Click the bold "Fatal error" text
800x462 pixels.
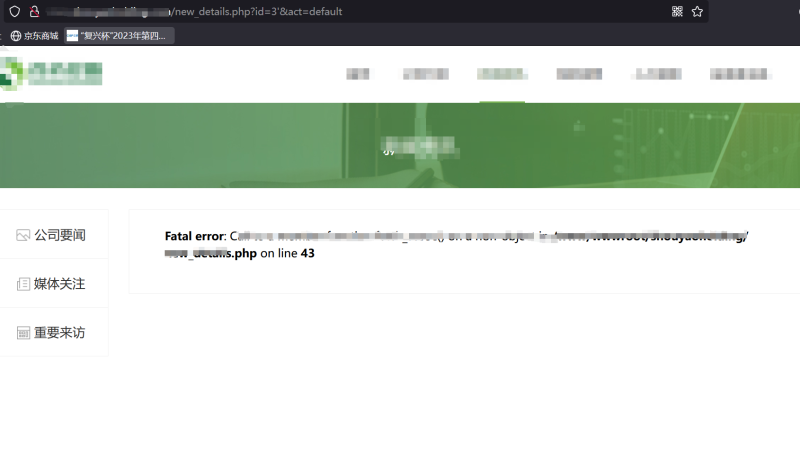coord(194,236)
